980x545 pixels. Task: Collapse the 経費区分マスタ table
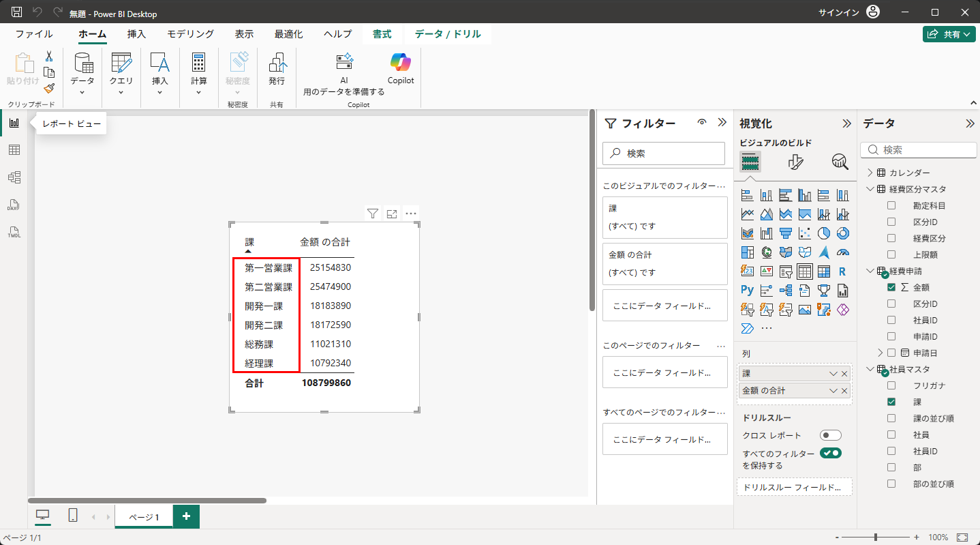tap(870, 189)
